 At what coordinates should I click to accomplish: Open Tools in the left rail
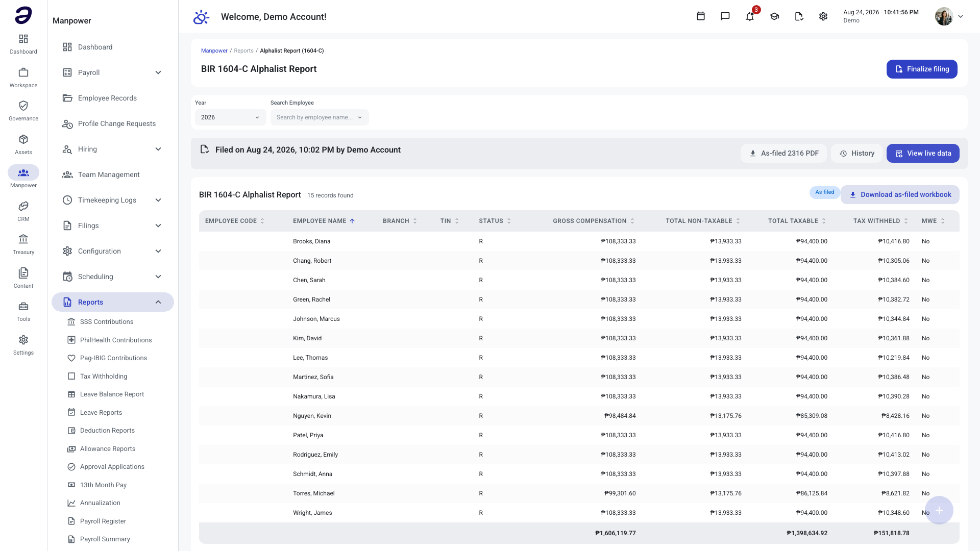coord(23,311)
